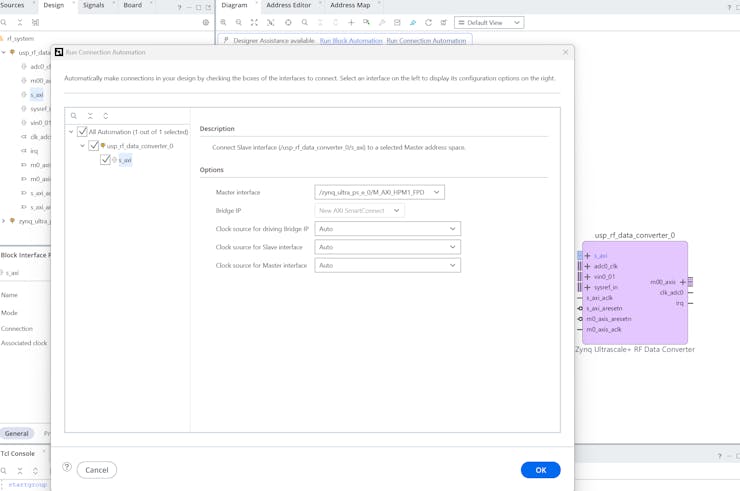
Task: Toggle the All Automation checkbox
Action: [83, 132]
